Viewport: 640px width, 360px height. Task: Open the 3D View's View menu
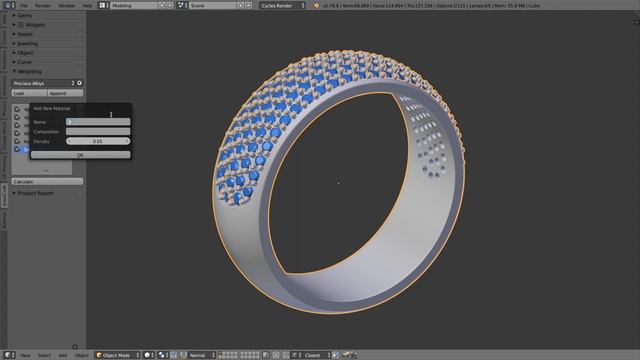point(25,355)
